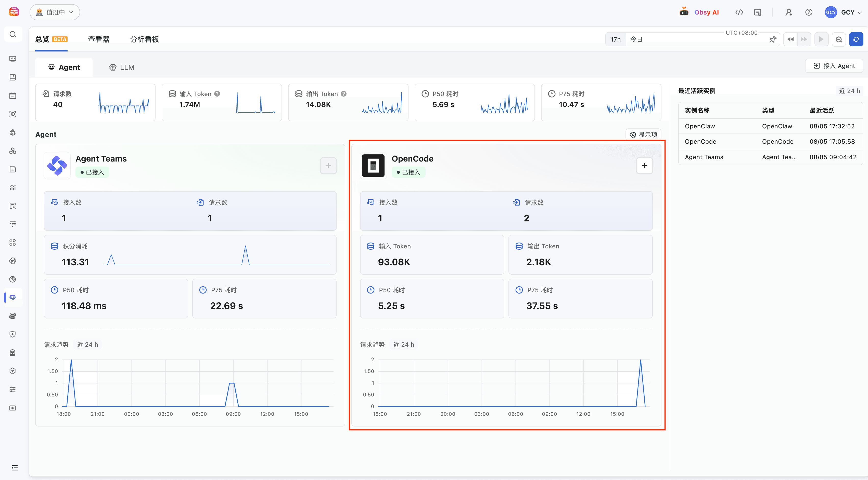The height and width of the screenshot is (480, 868).
Task: Open the cube package sidebar icon
Action: click(13, 371)
